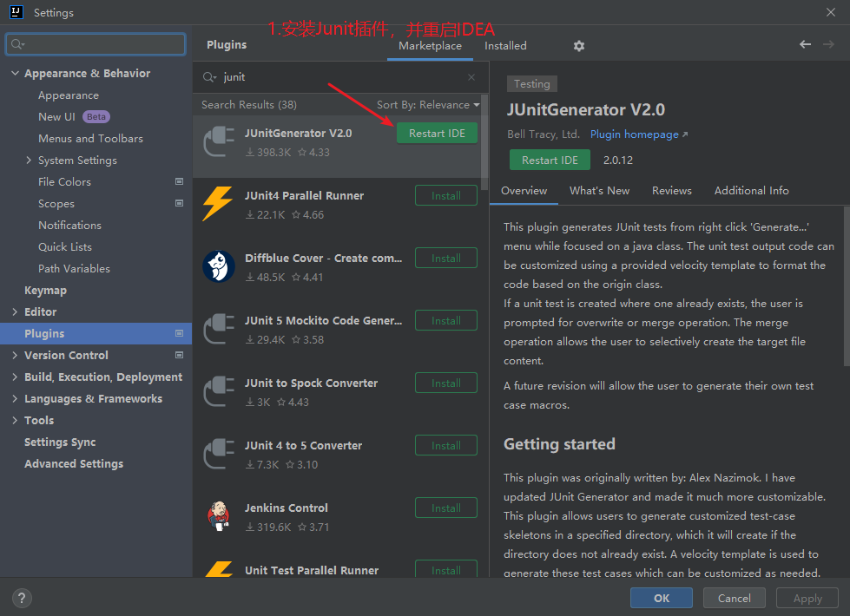Select Keymap settings item
The width and height of the screenshot is (850, 616).
click(x=45, y=291)
